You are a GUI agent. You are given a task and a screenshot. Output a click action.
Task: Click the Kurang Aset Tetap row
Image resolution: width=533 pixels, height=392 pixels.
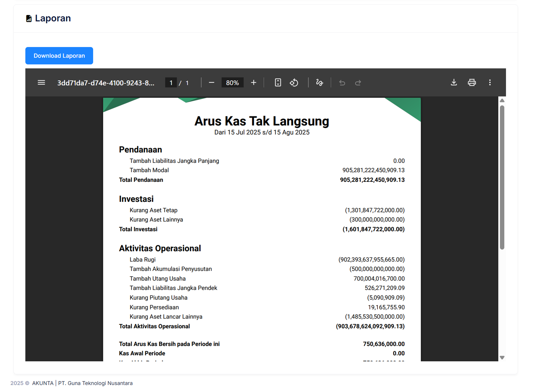[262, 210]
